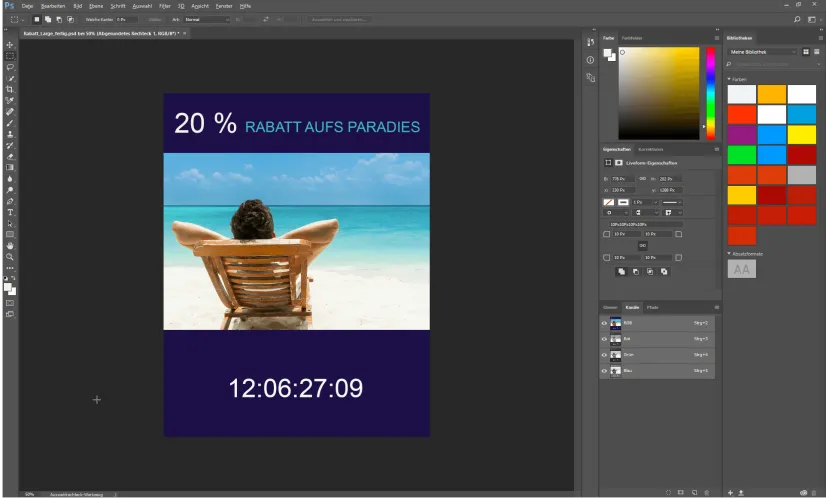Select the Type tool
The width and height of the screenshot is (826, 500).
(9, 212)
